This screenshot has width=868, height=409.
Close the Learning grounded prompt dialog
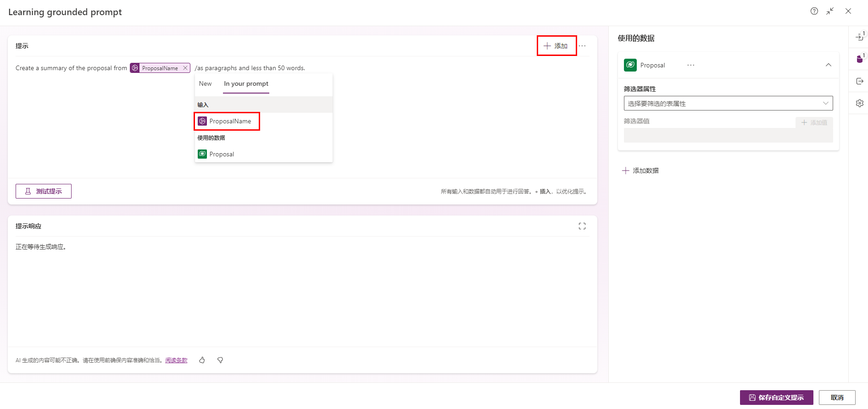848,11
